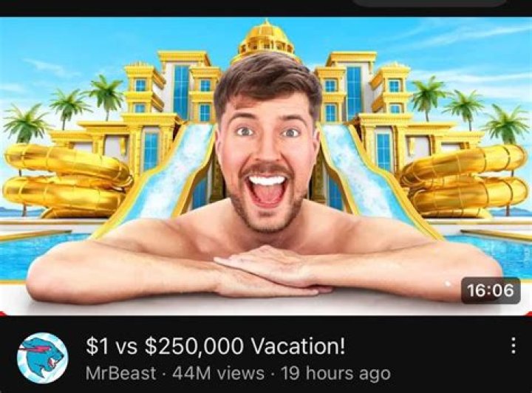The height and width of the screenshot is (393, 532).
Task: Click the man's open smiling mouth
Action: click(x=267, y=190)
